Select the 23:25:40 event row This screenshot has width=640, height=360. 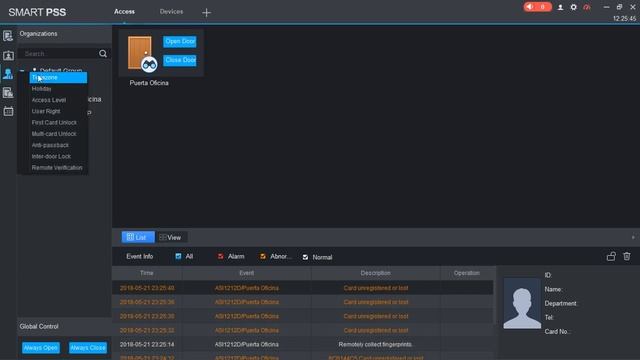302,288
